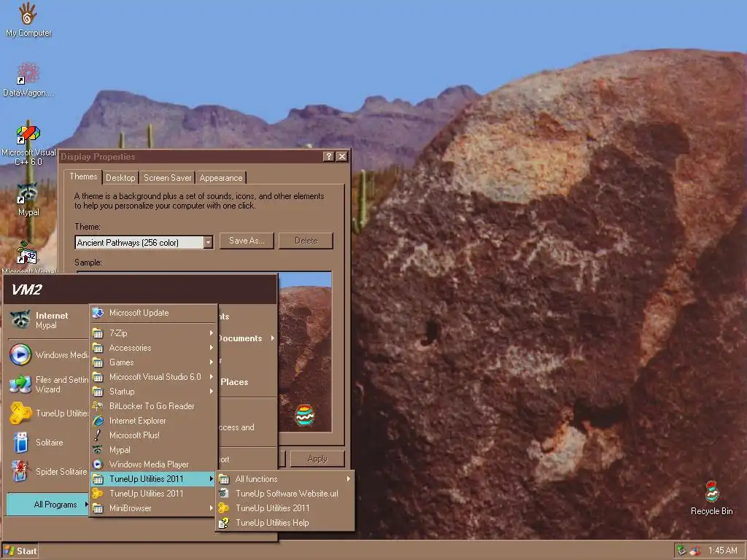747x560 pixels.
Task: Open BitLocker To Go Reader entry
Action: pyautogui.click(x=153, y=406)
